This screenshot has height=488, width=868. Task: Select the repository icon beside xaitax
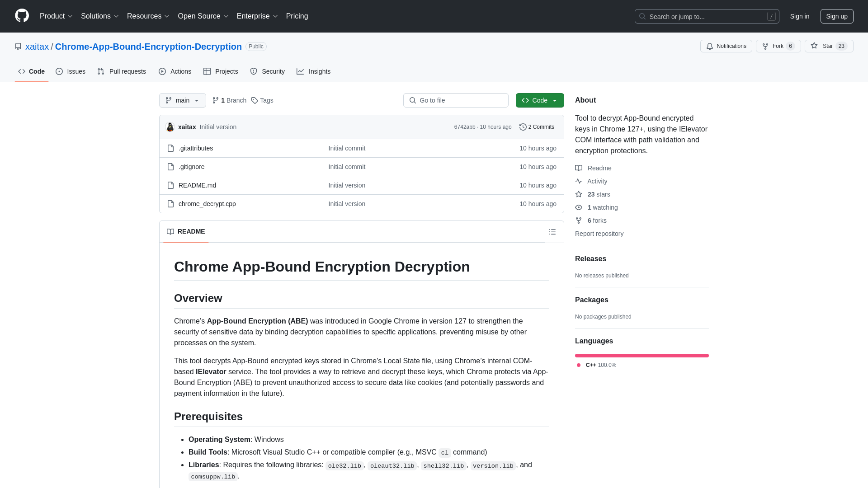(18, 47)
